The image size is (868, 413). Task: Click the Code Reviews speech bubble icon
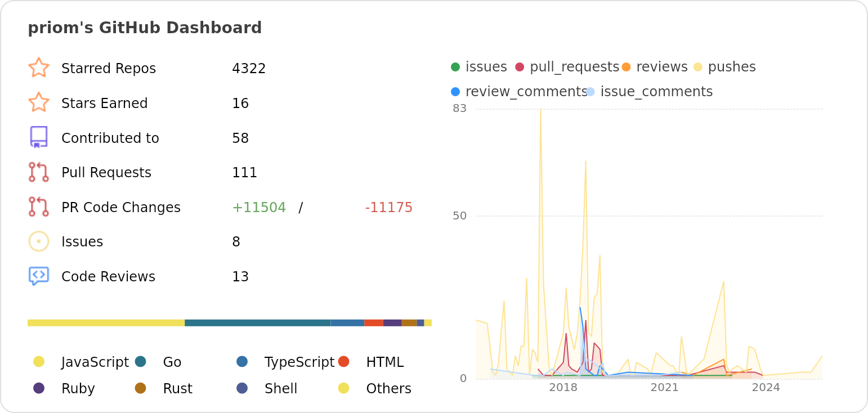[x=38, y=276]
